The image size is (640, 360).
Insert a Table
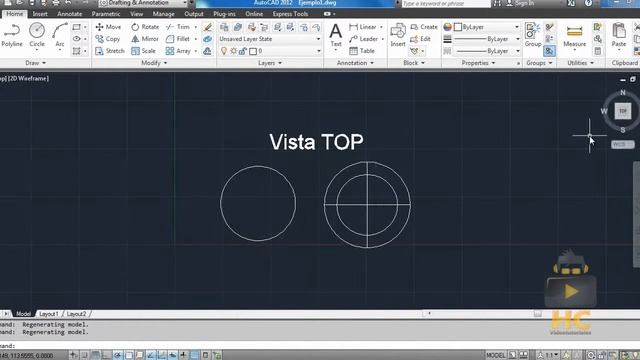pyautogui.click(x=362, y=51)
